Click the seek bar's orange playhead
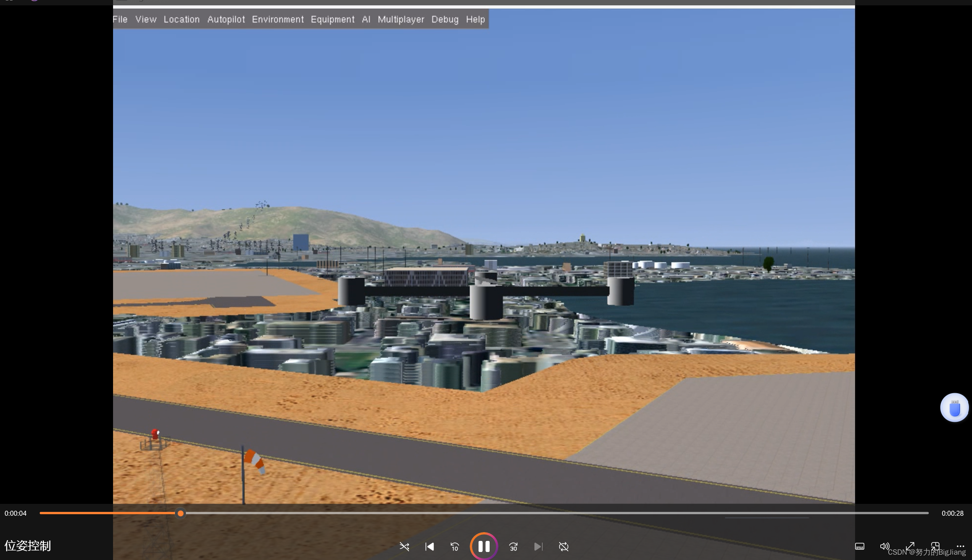 181,513
